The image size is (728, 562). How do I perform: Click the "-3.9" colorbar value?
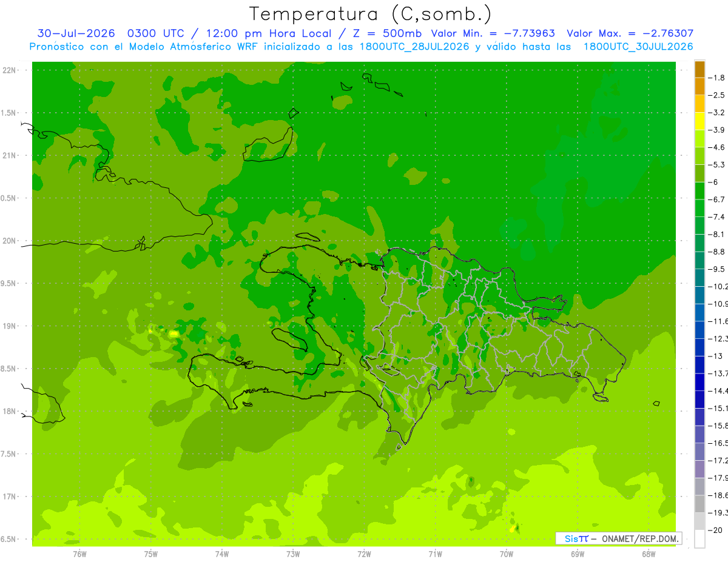click(716, 130)
